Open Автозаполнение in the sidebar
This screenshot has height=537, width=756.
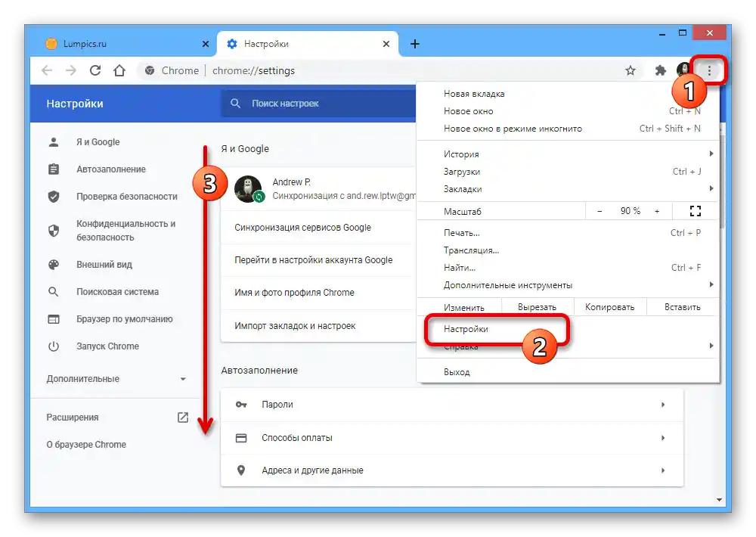coord(111,169)
